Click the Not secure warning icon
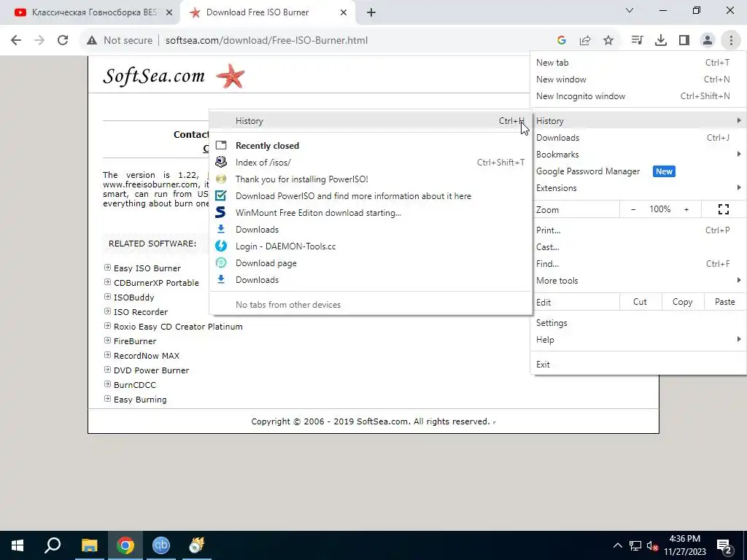This screenshot has height=560, width=747. pyautogui.click(x=92, y=41)
